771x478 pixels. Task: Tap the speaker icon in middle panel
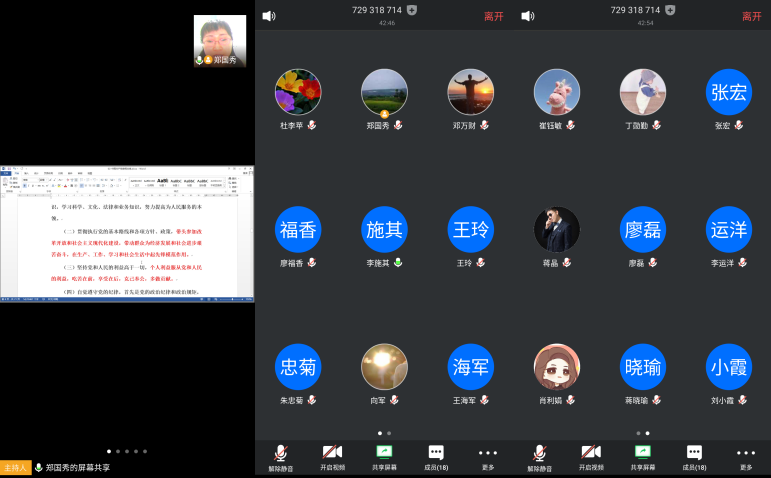coord(268,16)
